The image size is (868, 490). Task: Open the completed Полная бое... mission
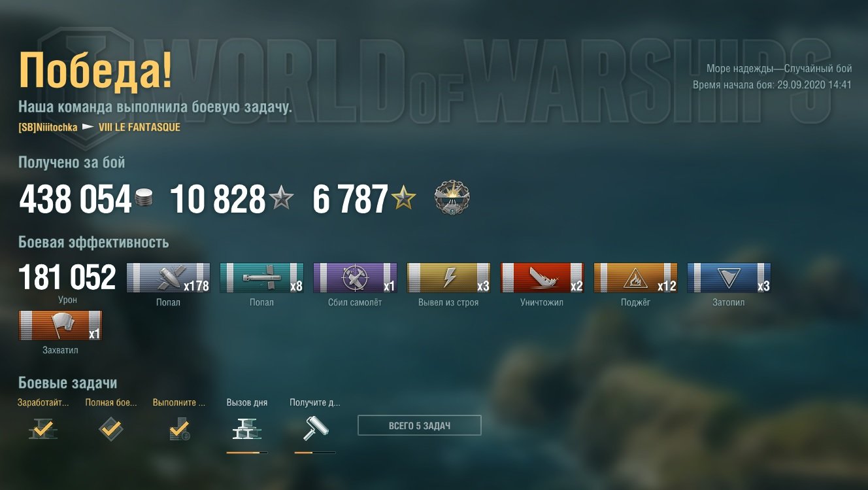coord(111,429)
